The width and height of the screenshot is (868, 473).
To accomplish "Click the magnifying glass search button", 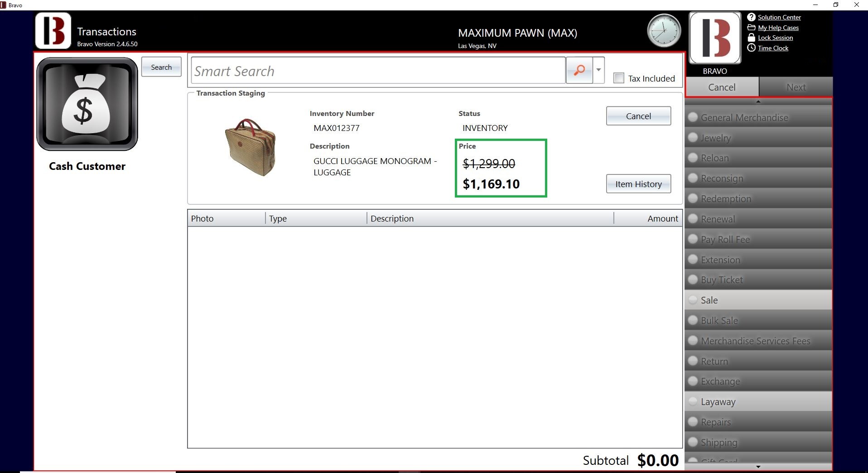I will coord(579,70).
